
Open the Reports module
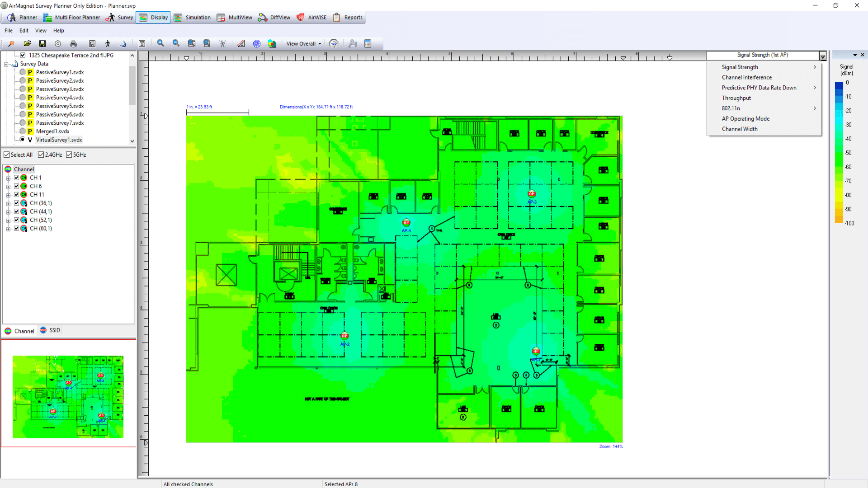tap(348, 17)
